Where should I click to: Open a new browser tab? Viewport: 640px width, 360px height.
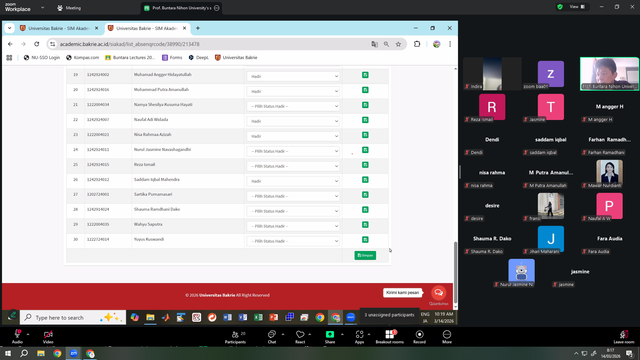pos(198,28)
